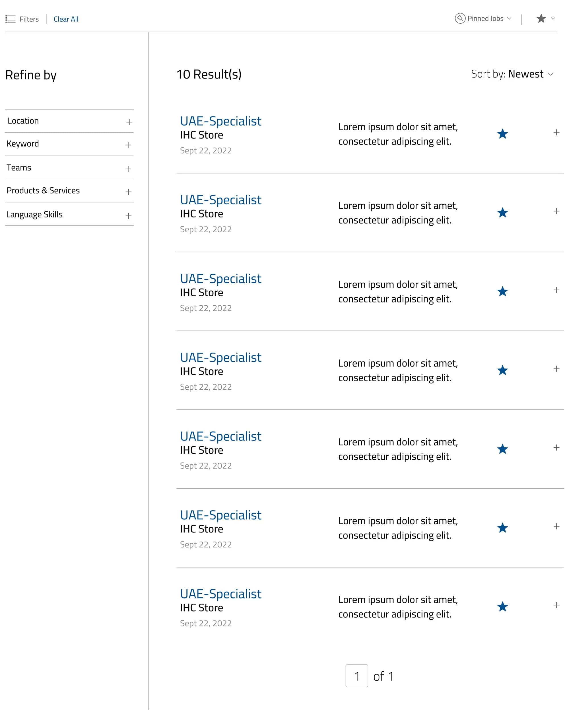The height and width of the screenshot is (728, 569).
Task: Click the blue star on fourth job listing
Action: point(502,370)
